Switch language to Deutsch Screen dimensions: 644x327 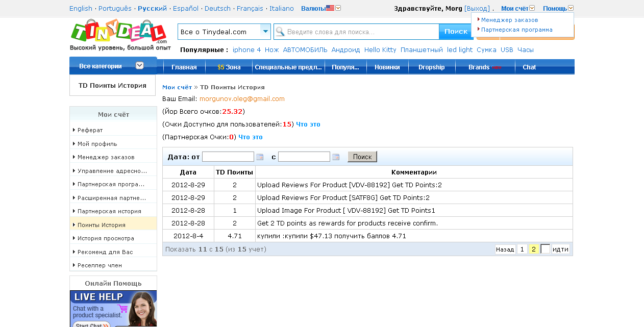point(217,8)
